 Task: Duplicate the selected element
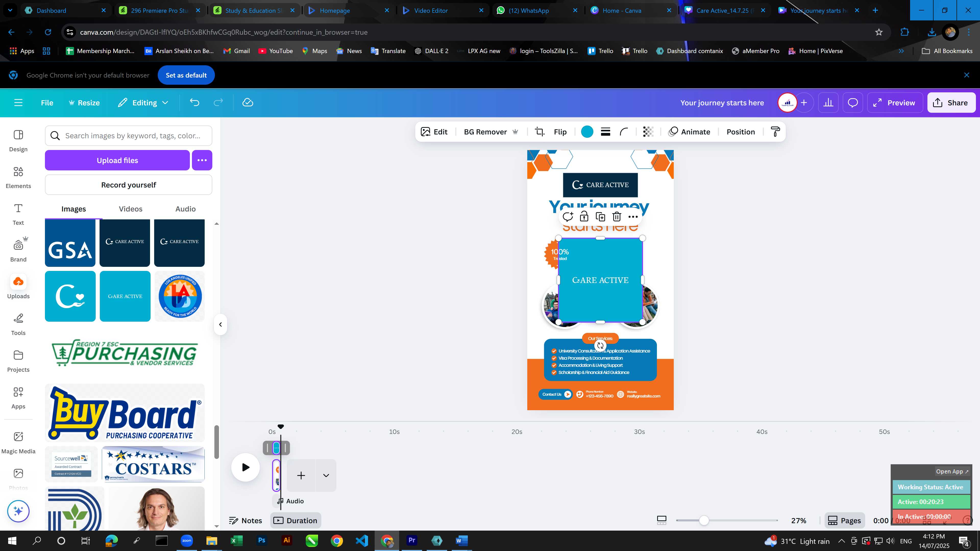600,217
